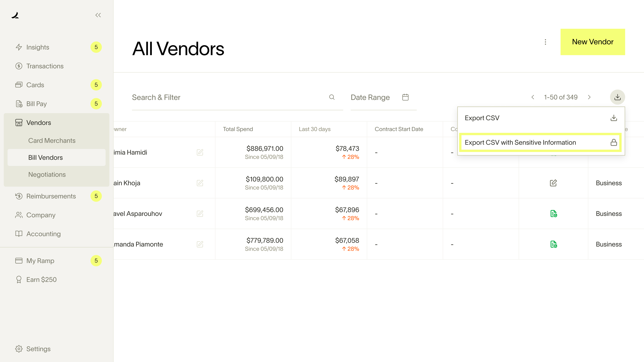Click the New Vendor button

[x=592, y=42]
